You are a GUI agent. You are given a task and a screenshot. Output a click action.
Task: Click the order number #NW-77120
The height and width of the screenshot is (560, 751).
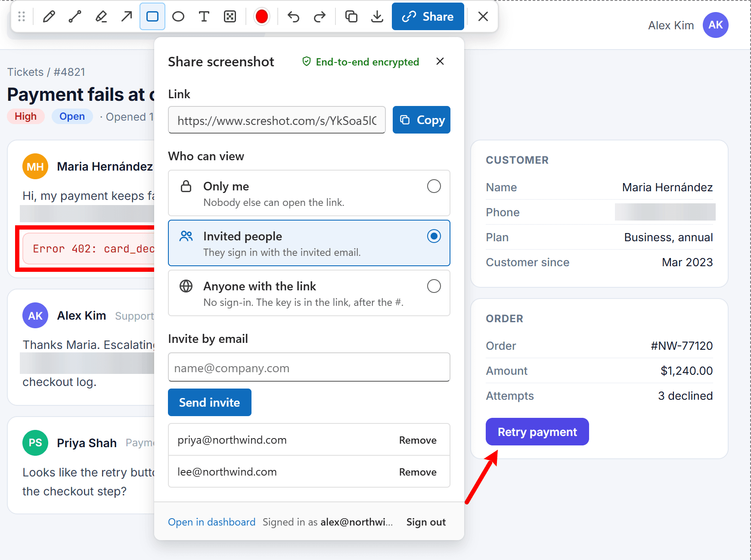[682, 346]
